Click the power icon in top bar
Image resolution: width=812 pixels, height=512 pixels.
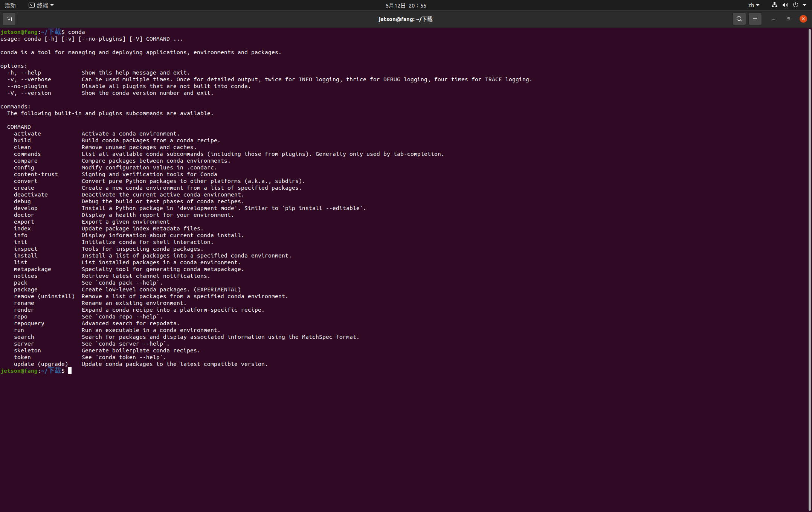tap(795, 5)
